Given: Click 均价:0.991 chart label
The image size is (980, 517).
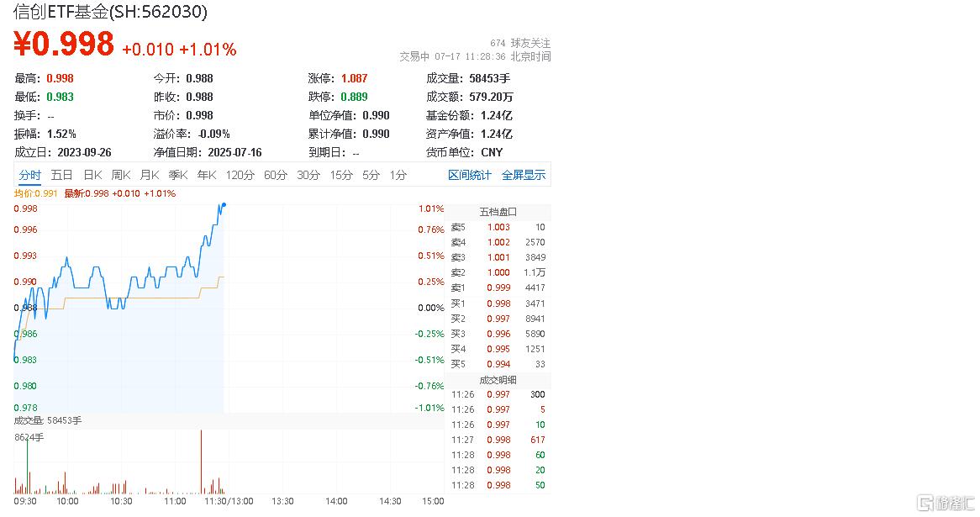Looking at the screenshot, I should click(x=35, y=193).
